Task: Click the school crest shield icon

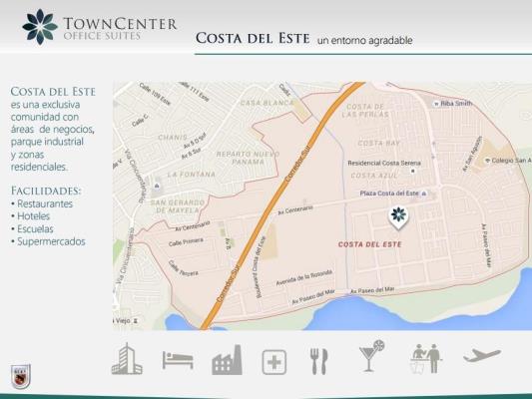Action: pos(21,376)
